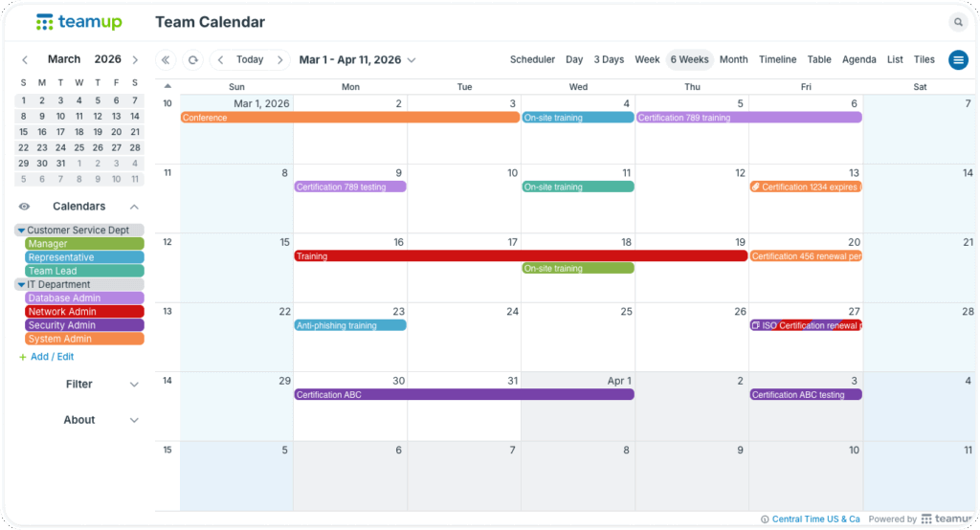Open the Anti-phishing training event
Viewport: 980px width, 530px height.
click(350, 325)
